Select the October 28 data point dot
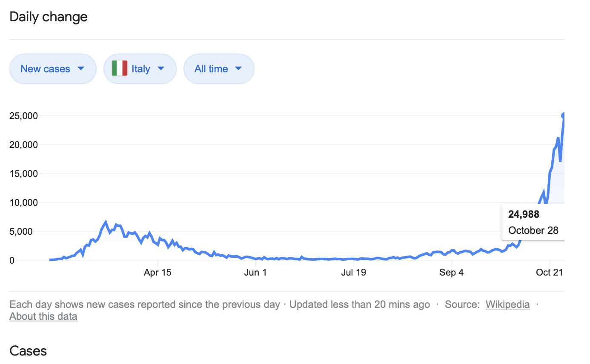590x364 pixels. coord(564,116)
